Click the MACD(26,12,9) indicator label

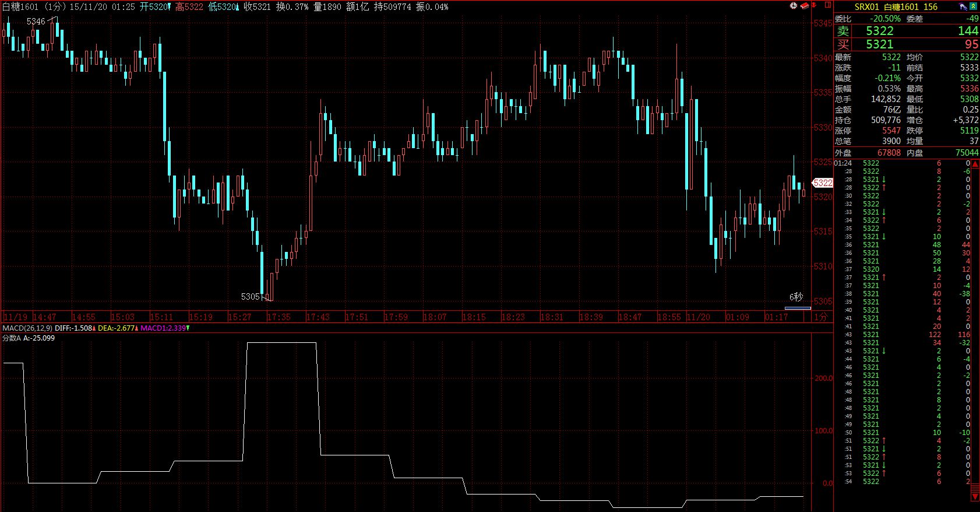coord(27,328)
